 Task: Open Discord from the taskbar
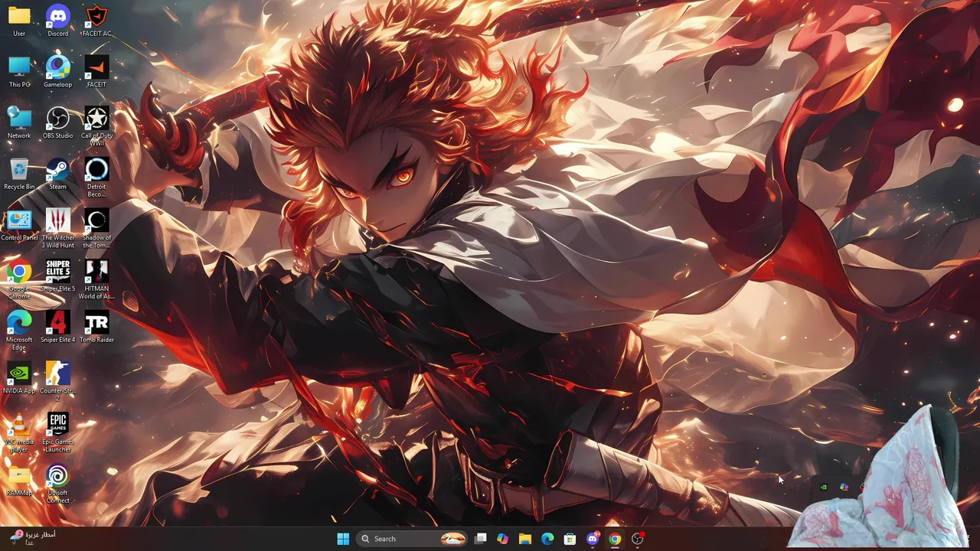click(x=593, y=539)
